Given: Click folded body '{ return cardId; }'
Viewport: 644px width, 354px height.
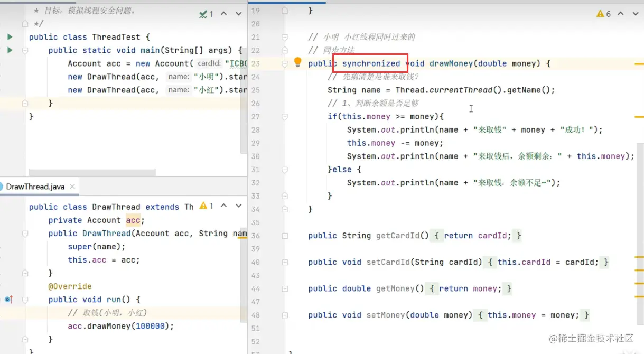Looking at the screenshot, I should pyautogui.click(x=477, y=236).
